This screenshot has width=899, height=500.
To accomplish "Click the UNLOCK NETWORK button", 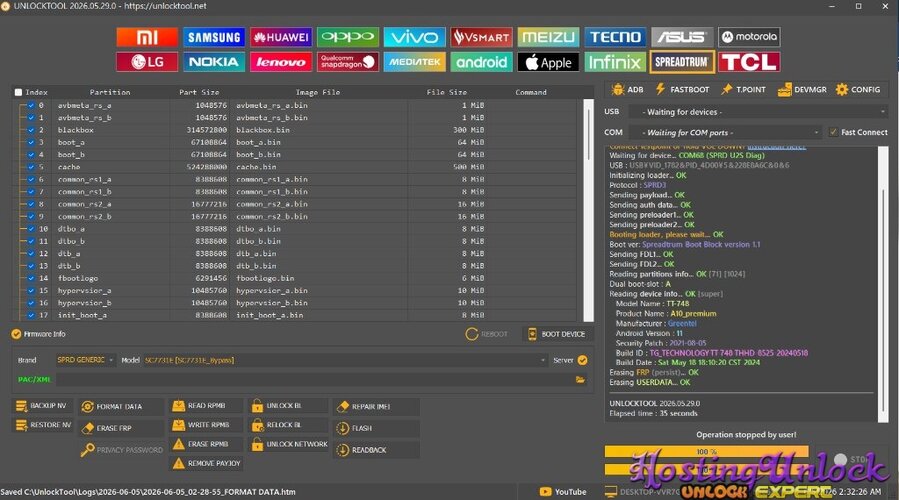I will pos(290,444).
